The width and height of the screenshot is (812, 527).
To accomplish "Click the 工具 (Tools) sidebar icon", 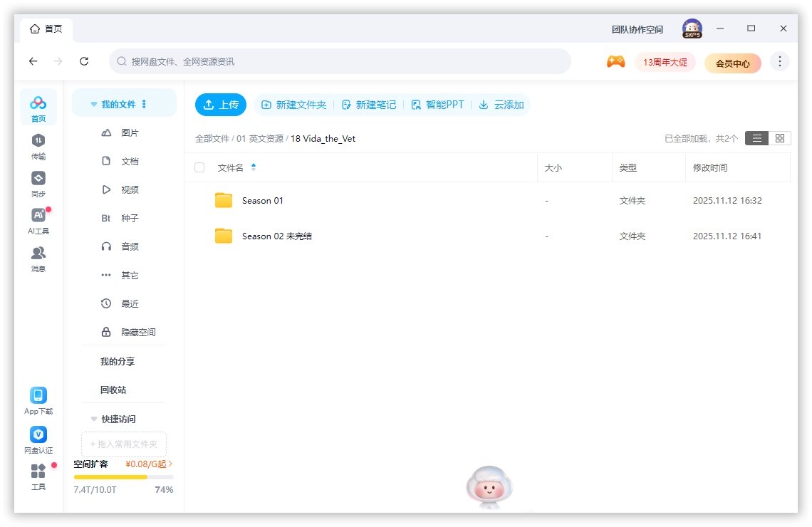I will tap(38, 471).
